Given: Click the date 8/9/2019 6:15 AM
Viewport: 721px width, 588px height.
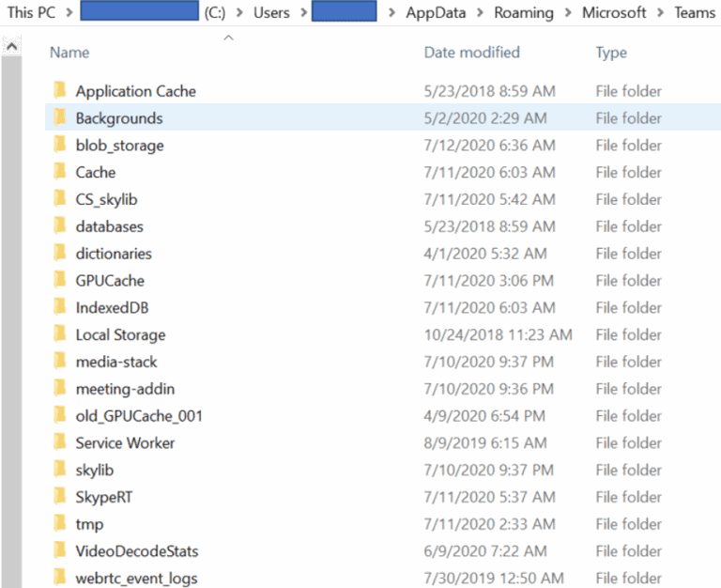Looking at the screenshot, I should (x=485, y=442).
